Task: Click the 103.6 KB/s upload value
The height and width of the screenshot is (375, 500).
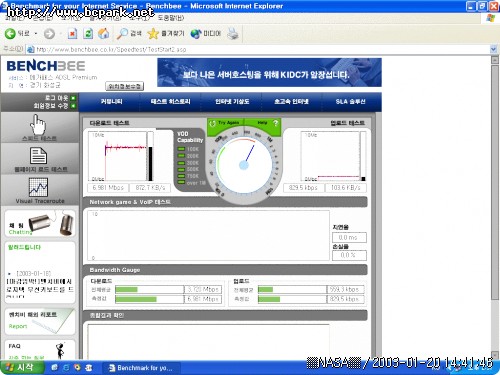Action: 346,188
